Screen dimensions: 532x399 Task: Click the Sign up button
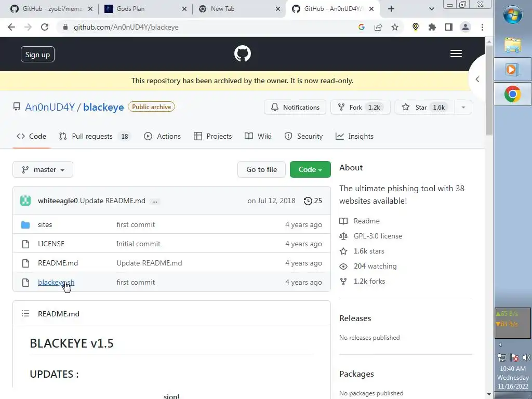coord(37,54)
